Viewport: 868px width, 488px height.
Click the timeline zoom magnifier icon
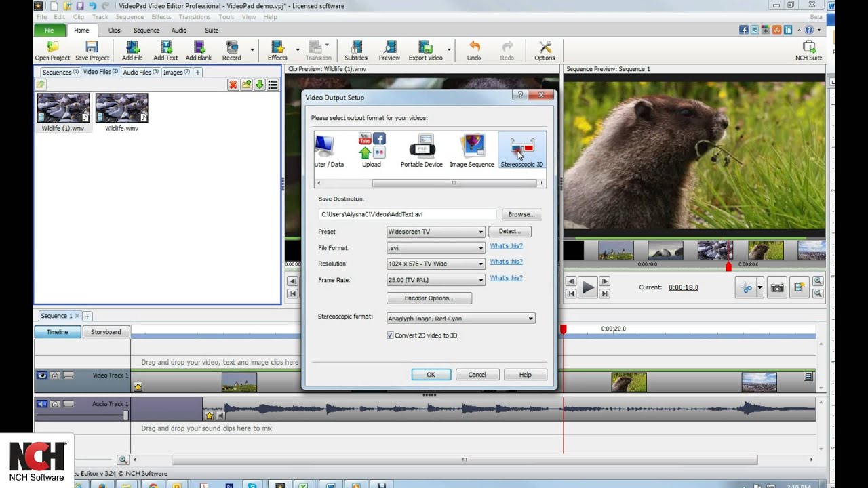123,460
